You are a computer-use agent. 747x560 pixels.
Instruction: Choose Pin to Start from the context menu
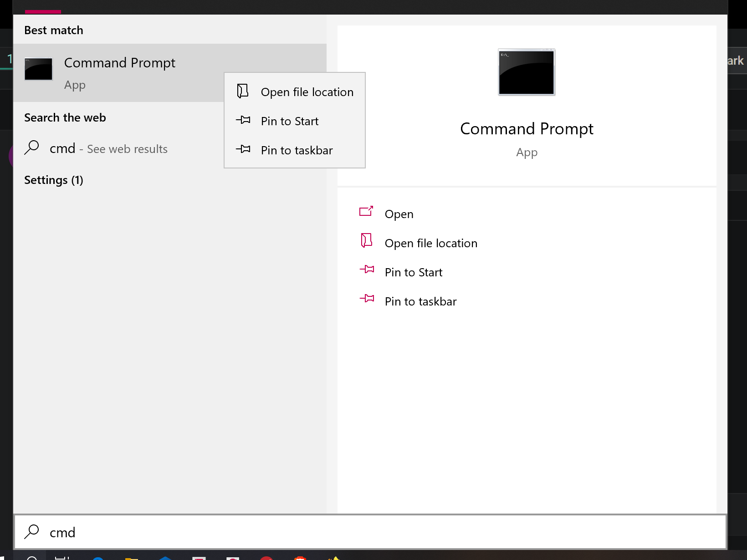[x=290, y=121]
